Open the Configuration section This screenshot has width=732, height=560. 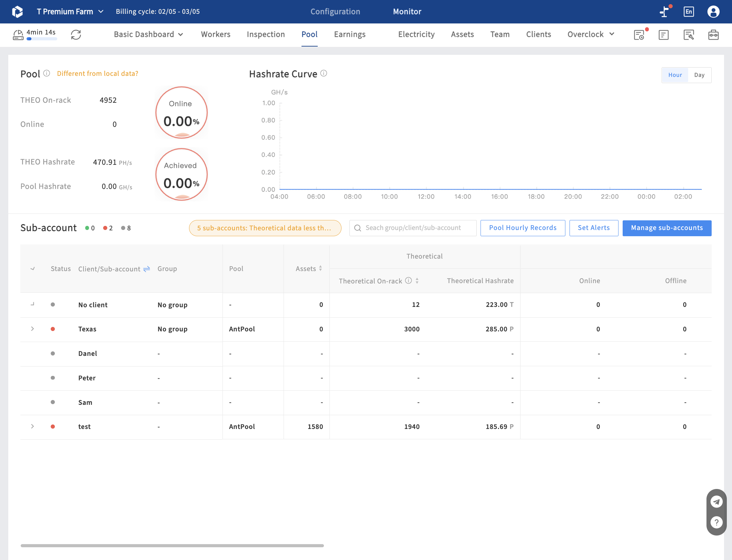point(335,11)
